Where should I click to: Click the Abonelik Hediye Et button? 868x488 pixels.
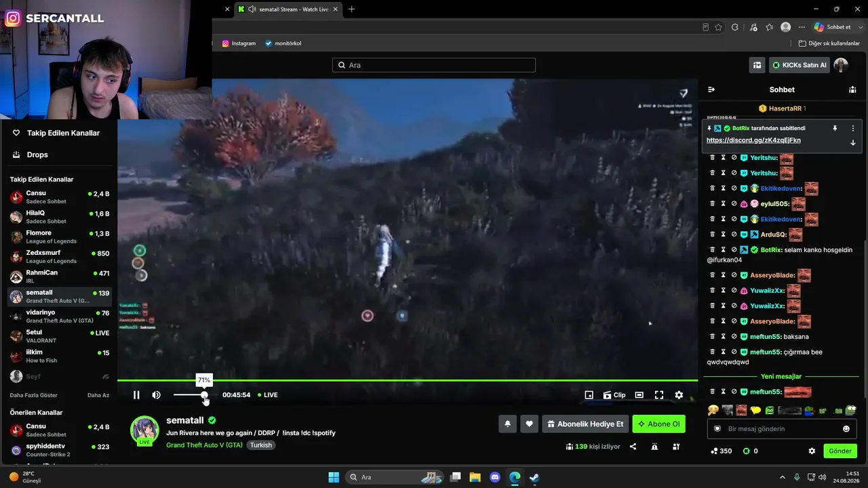586,424
